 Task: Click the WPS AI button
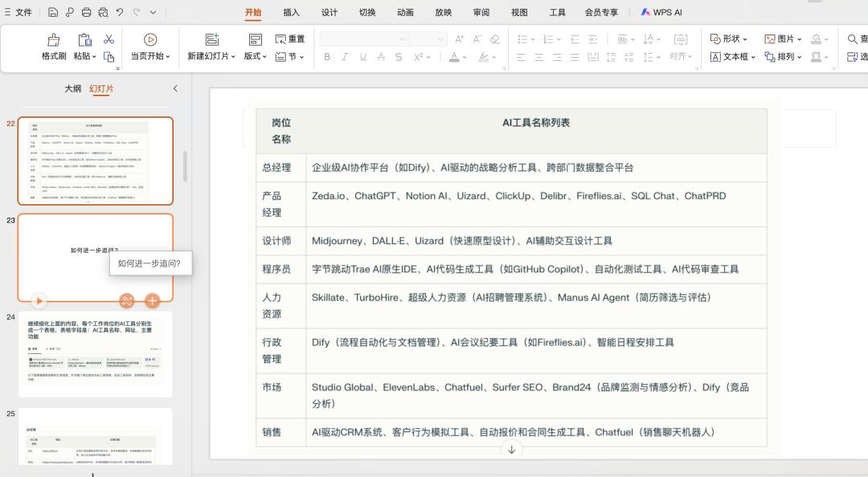(x=661, y=13)
